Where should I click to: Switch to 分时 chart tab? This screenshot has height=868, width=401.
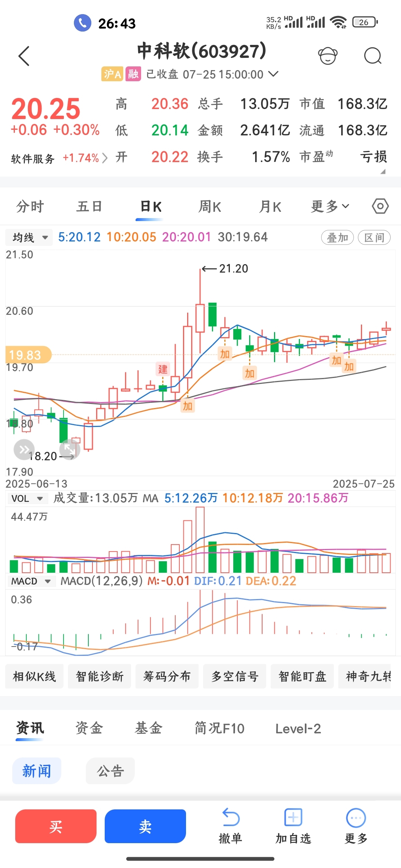click(x=30, y=206)
